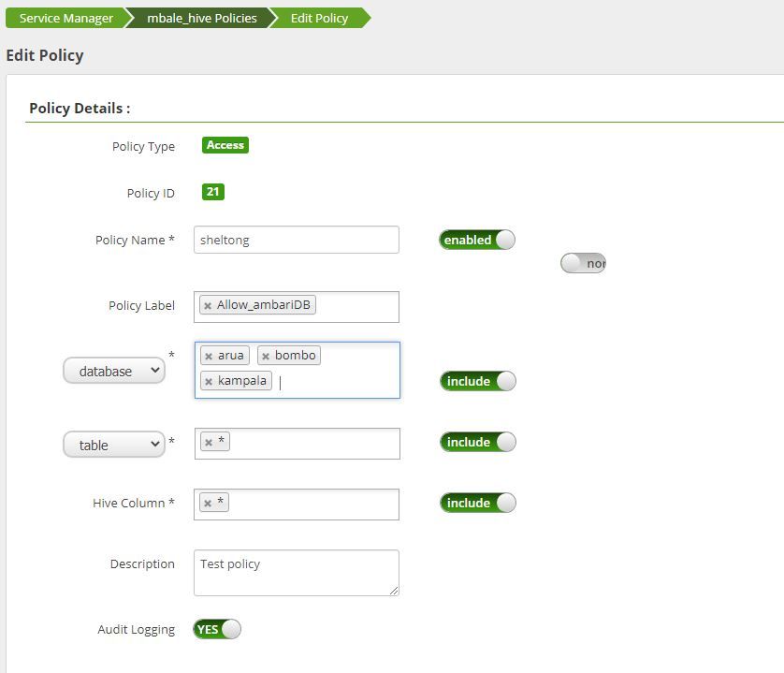This screenshot has height=673, width=784.
Task: Open mbale_hive Policies breadcrumb
Action: tap(201, 18)
